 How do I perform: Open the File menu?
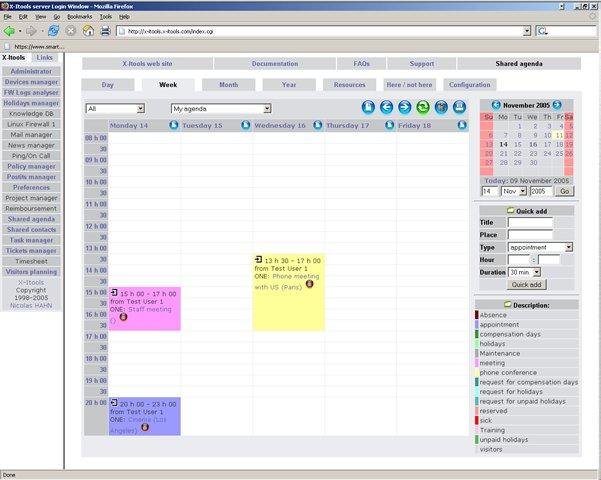8,17
